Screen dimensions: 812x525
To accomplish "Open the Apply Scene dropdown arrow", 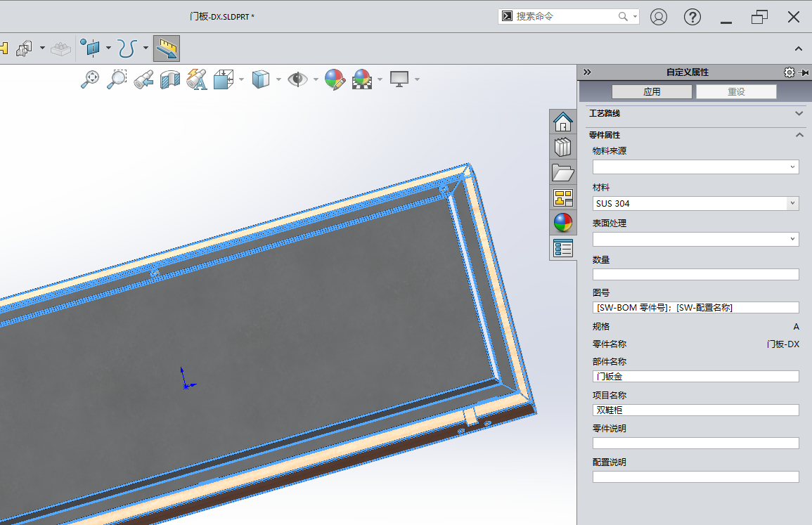I will (x=380, y=79).
